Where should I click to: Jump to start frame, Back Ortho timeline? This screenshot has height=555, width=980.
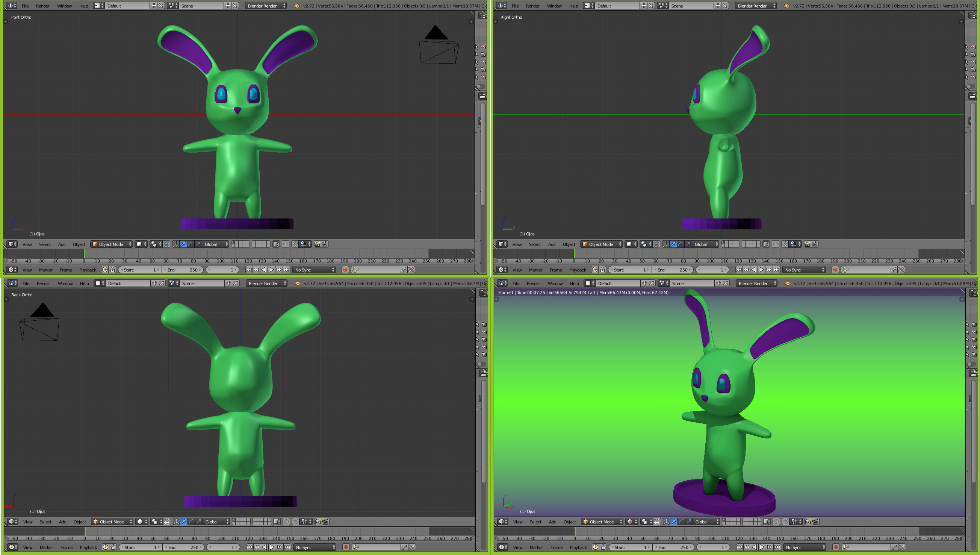(x=250, y=547)
